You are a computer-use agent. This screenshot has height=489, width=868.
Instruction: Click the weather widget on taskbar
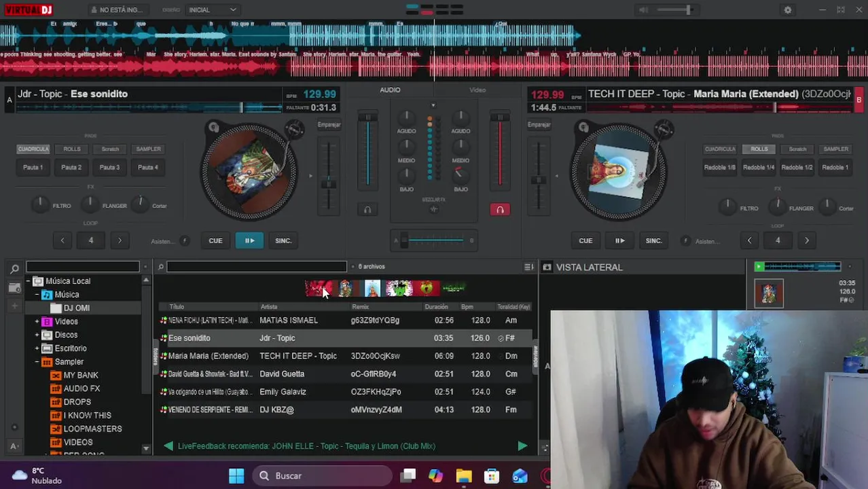[x=37, y=475]
